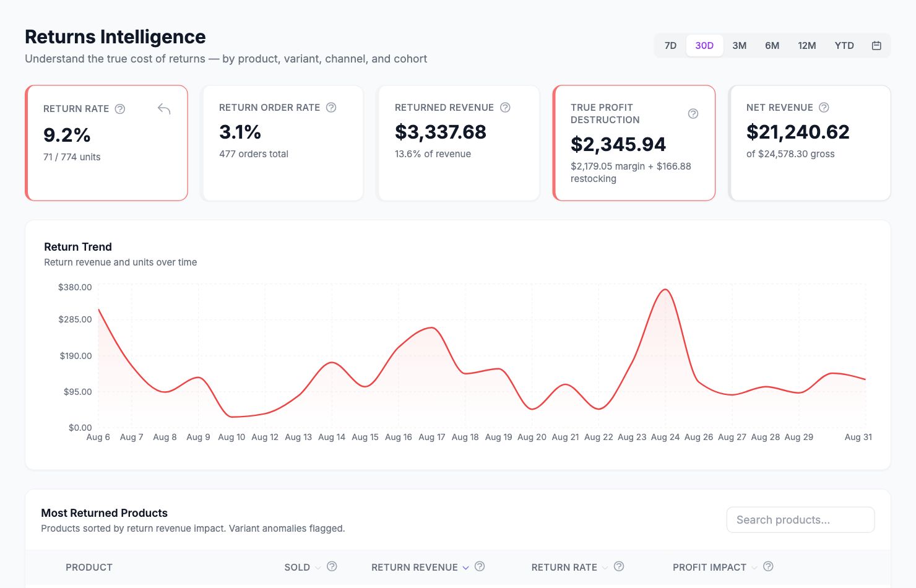
Task: Click the help icon next to SOLD column
Action: point(332,566)
